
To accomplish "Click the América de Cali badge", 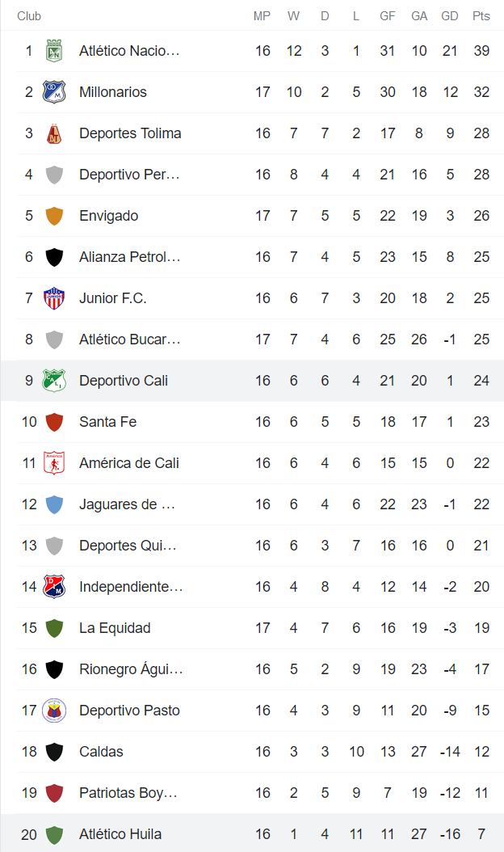I will point(55,462).
